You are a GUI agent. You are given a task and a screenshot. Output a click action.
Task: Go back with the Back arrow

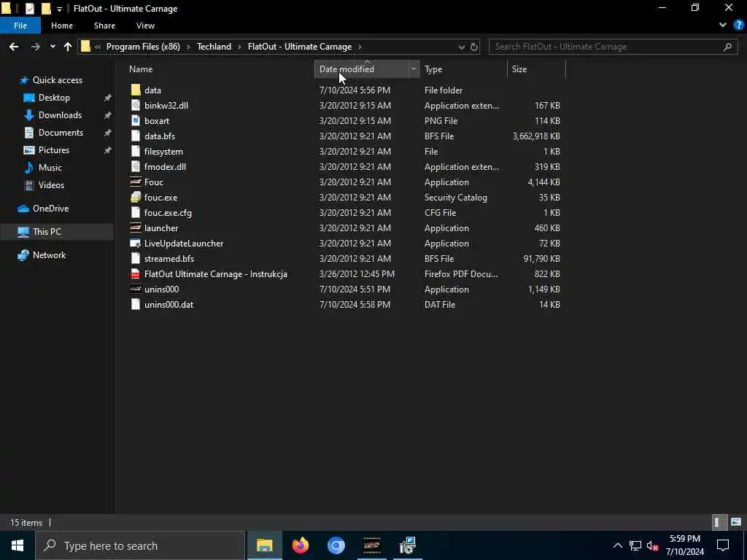14,47
